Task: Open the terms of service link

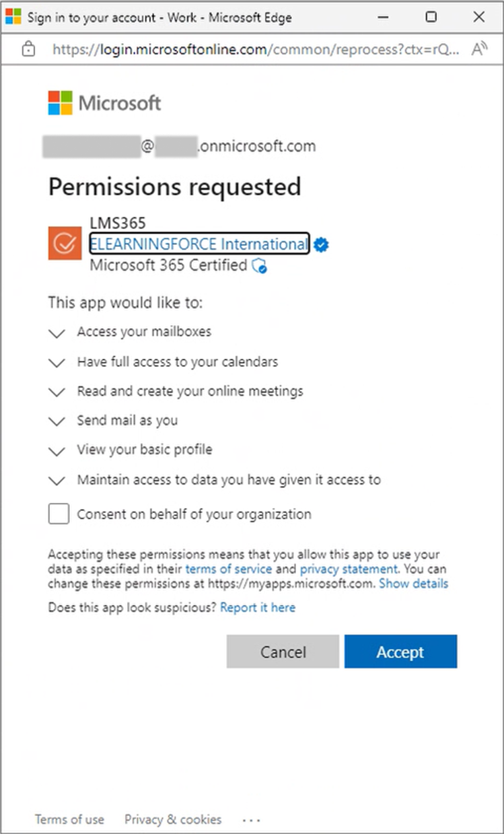Action: 229,569
